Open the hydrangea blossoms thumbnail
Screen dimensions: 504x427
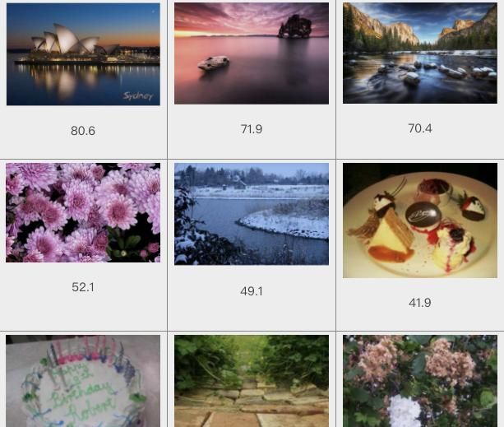pyautogui.click(x=420, y=381)
